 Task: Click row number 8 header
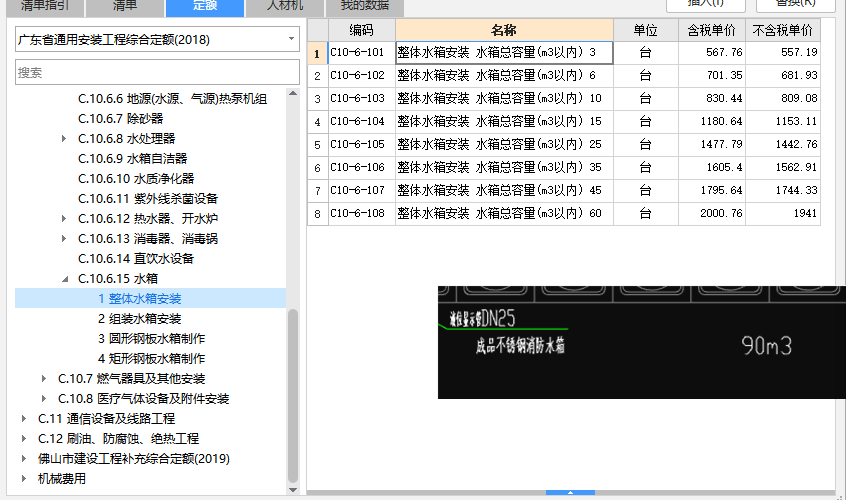pyautogui.click(x=317, y=214)
